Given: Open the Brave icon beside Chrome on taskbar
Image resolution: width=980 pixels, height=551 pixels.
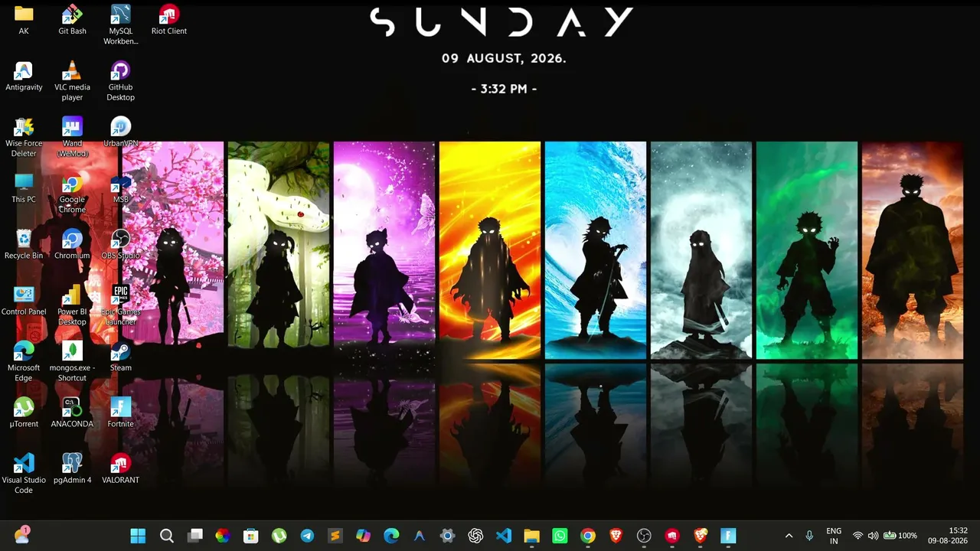Looking at the screenshot, I should pyautogui.click(x=616, y=536).
